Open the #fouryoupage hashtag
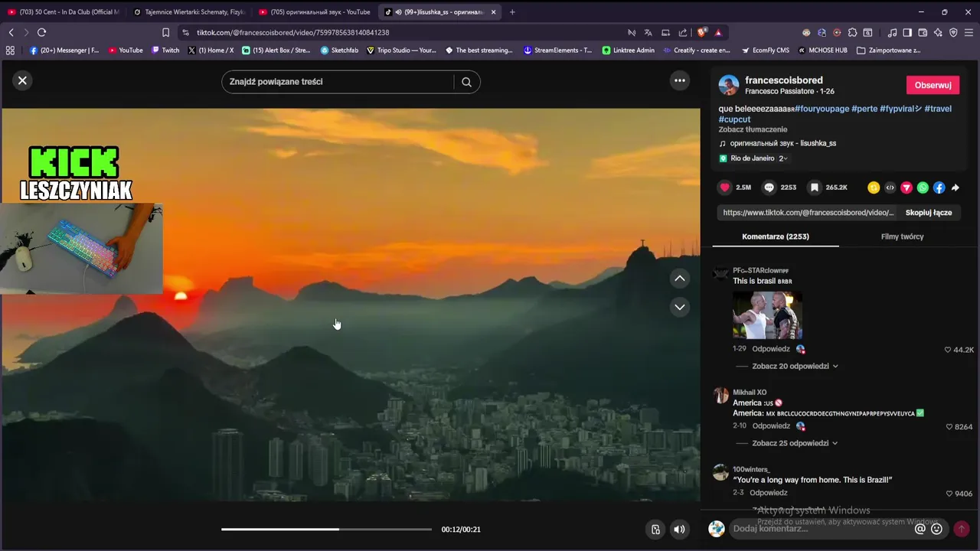 tap(822, 109)
